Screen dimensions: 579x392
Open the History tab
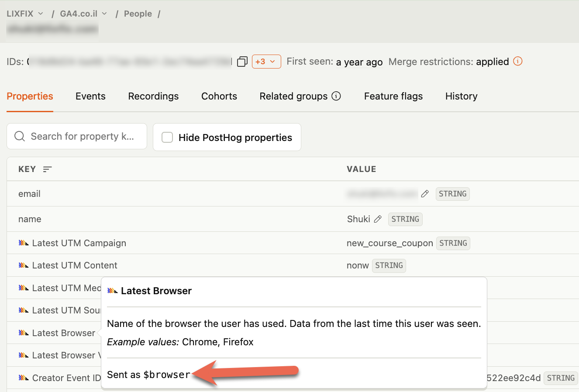(461, 96)
